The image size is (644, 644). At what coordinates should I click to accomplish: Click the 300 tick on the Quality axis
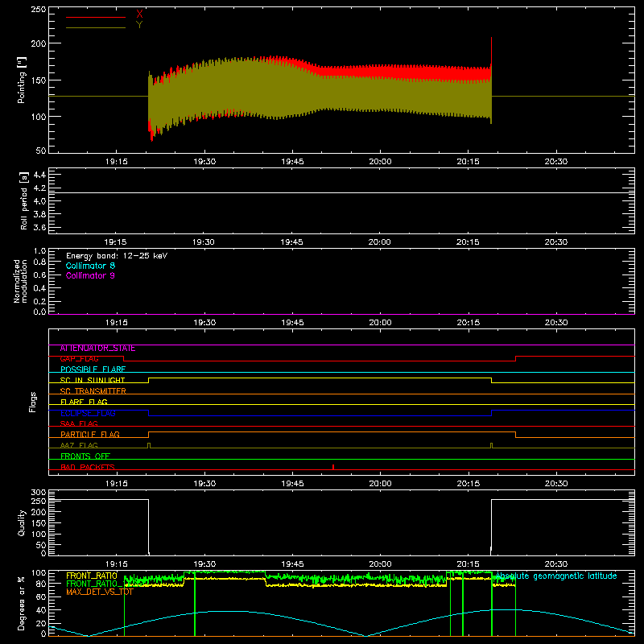point(39,493)
